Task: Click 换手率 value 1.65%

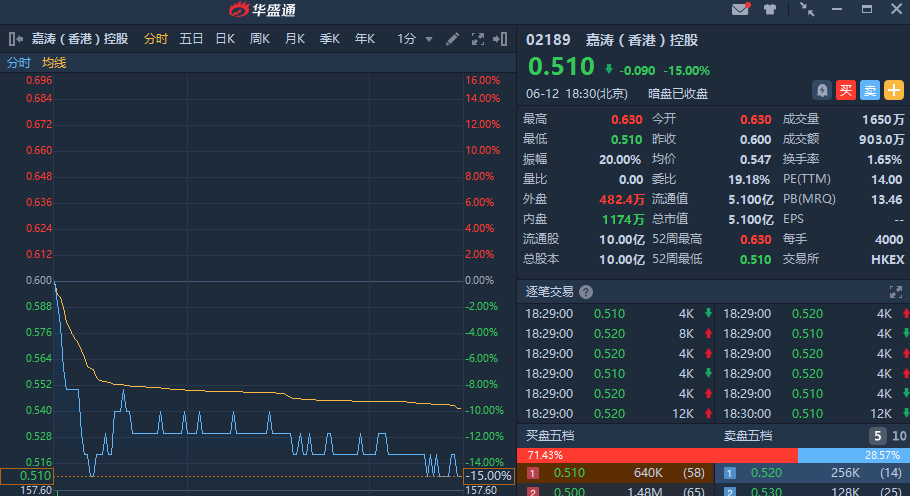Action: 884,160
